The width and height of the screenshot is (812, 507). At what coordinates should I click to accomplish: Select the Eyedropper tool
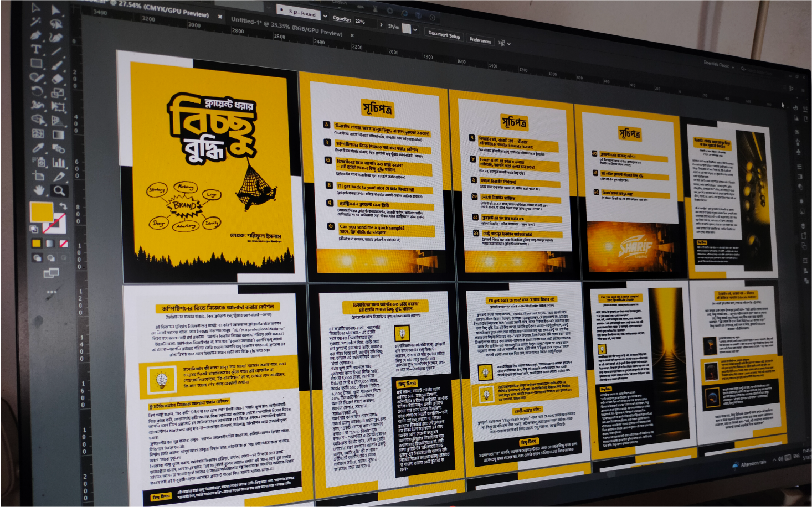click(38, 147)
